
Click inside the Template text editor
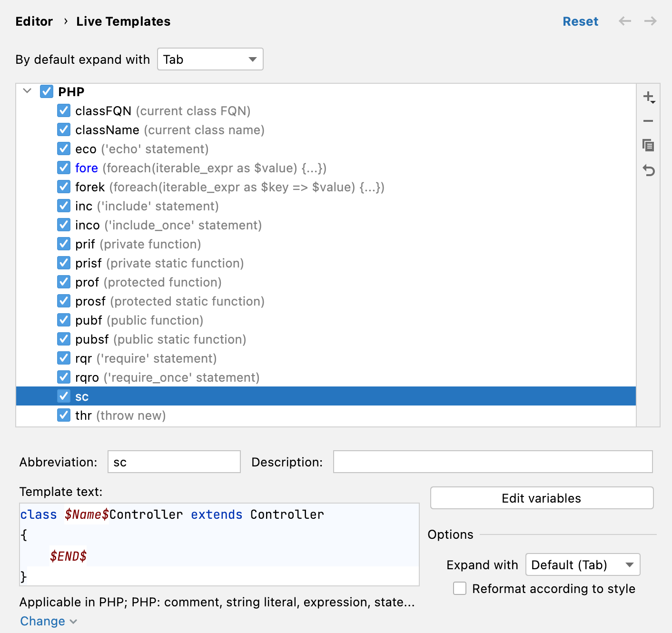(x=219, y=544)
